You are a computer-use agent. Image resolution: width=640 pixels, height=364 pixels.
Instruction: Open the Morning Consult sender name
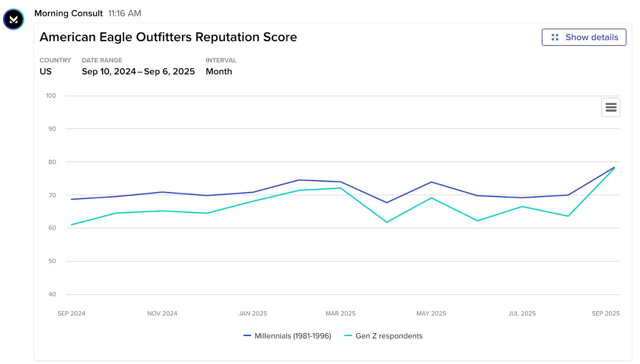pyautogui.click(x=68, y=13)
